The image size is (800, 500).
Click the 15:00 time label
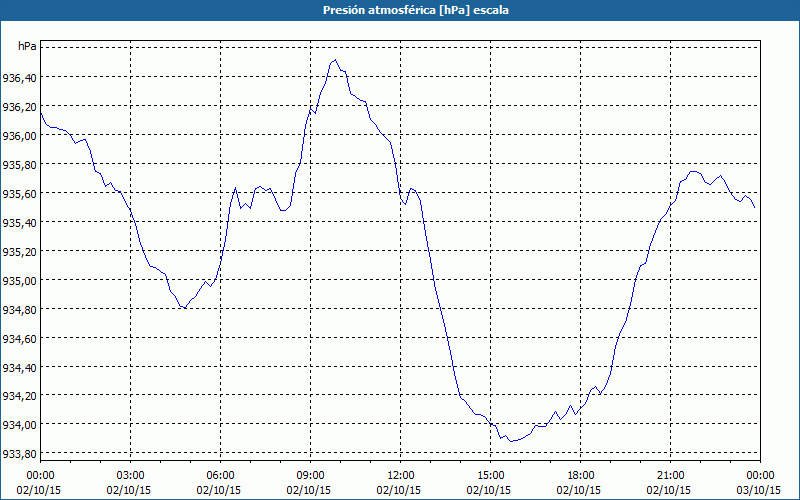[490, 476]
